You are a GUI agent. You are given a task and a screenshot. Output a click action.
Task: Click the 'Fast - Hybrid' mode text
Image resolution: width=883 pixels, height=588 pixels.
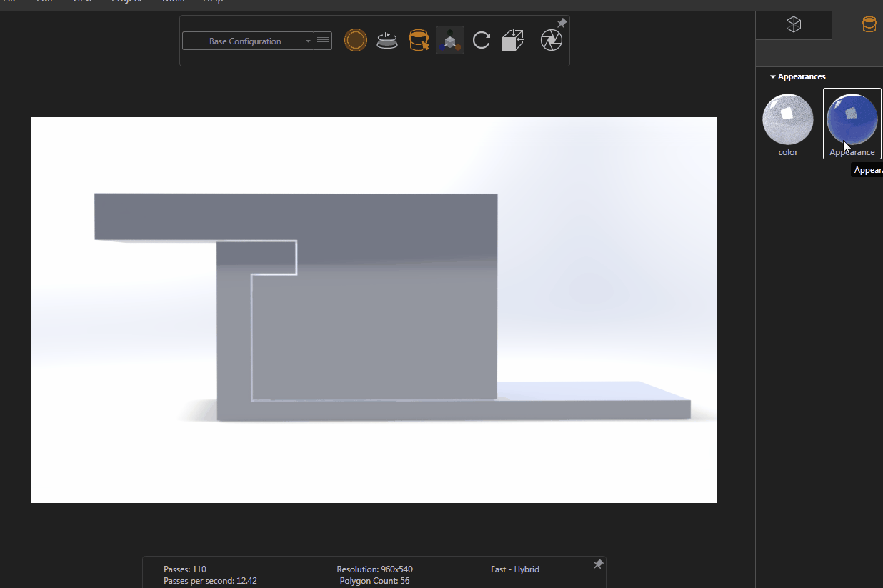[515, 569]
